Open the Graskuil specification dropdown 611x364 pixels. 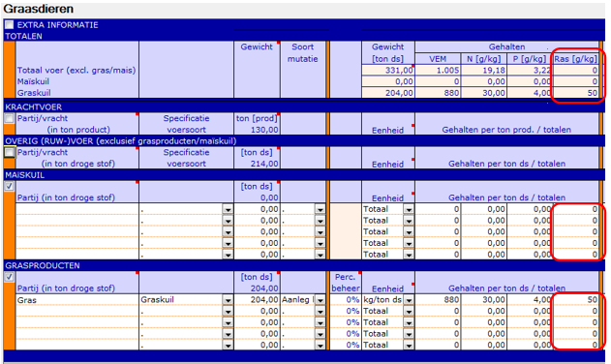click(x=228, y=300)
